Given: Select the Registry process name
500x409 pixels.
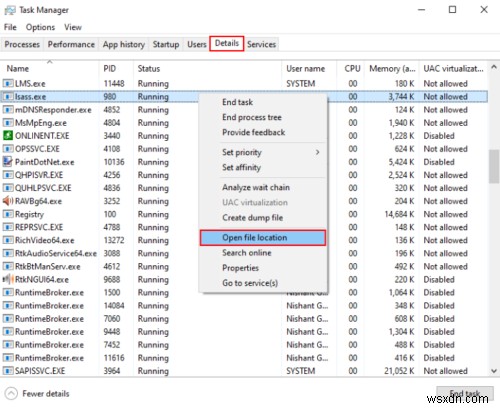Looking at the screenshot, I should (x=29, y=214).
